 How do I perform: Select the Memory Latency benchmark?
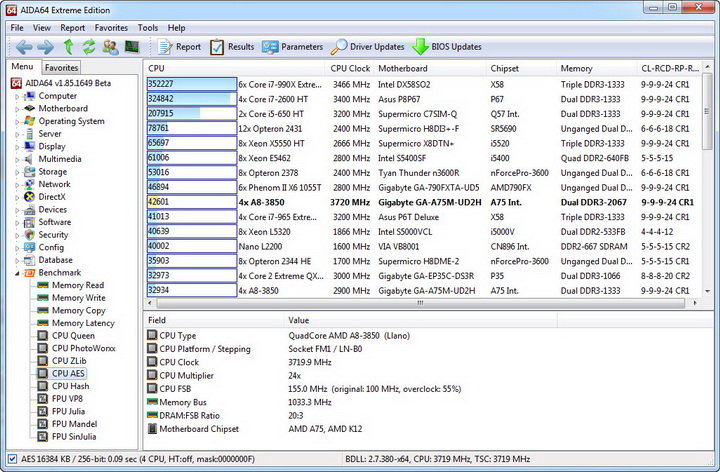83,323
